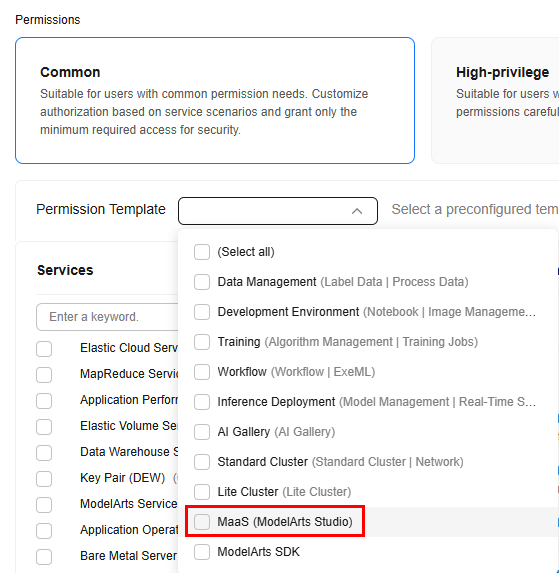Select the Common permissions card
Screen dimensions: 559x573
click(x=215, y=100)
